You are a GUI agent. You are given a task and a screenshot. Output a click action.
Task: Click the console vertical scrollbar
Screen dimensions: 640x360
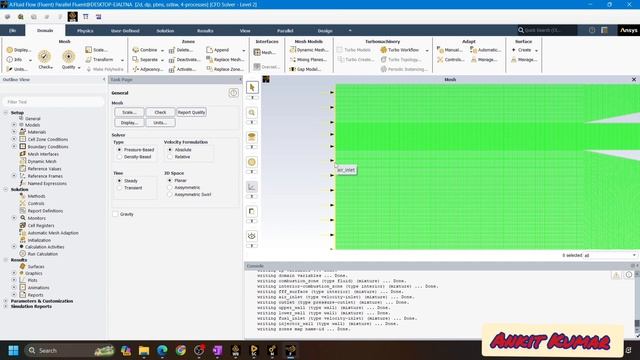[636, 301]
